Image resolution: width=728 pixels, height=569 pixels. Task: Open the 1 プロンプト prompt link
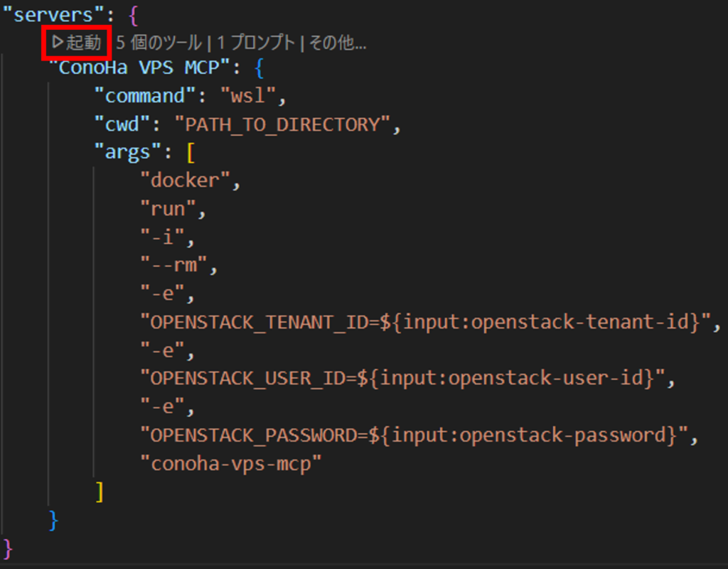click(x=256, y=43)
